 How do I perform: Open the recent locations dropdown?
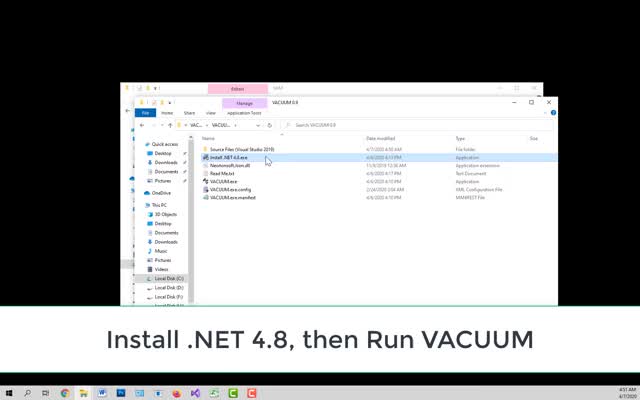[x=162, y=125]
